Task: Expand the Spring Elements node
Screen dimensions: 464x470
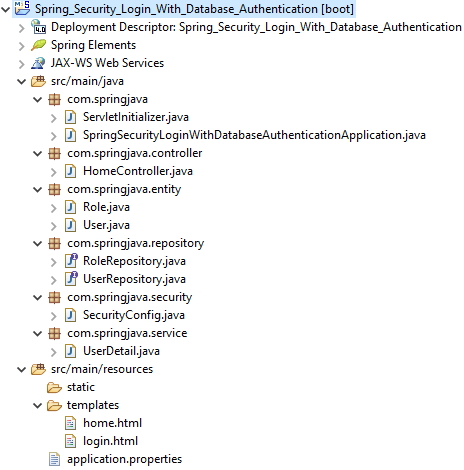Action: pos(22,46)
